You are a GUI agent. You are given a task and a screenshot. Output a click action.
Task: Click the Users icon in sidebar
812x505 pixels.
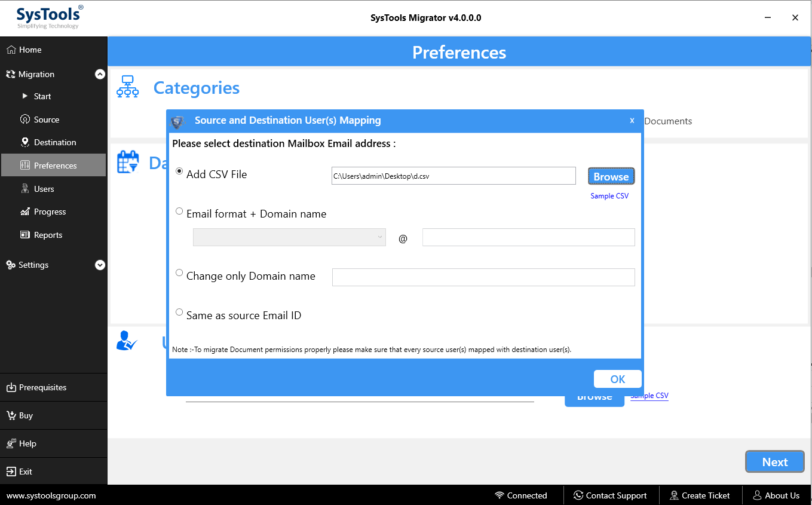[x=25, y=188]
